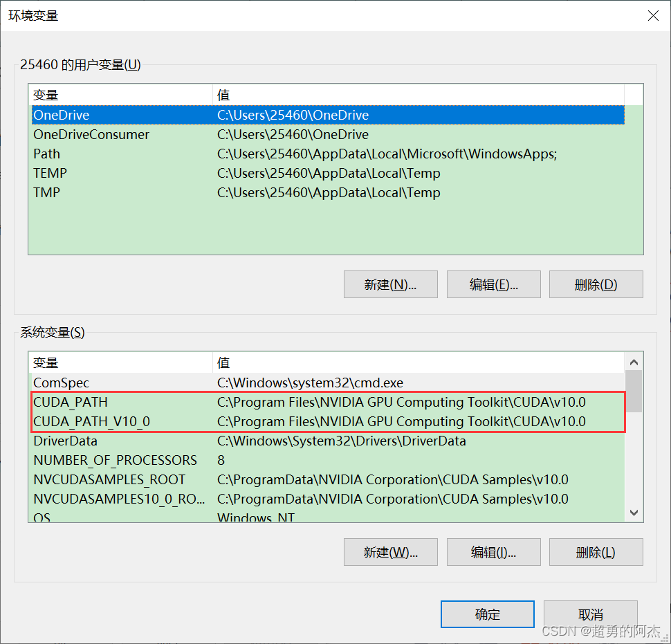Click value C:\Windows\System32\Drivers\DriverData

click(342, 441)
